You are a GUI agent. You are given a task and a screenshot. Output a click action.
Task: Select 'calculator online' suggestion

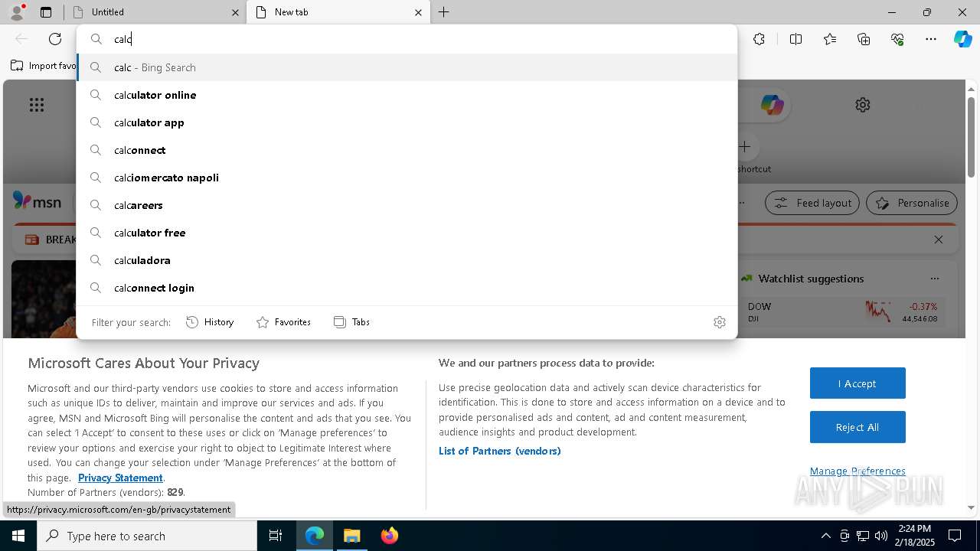[407, 95]
